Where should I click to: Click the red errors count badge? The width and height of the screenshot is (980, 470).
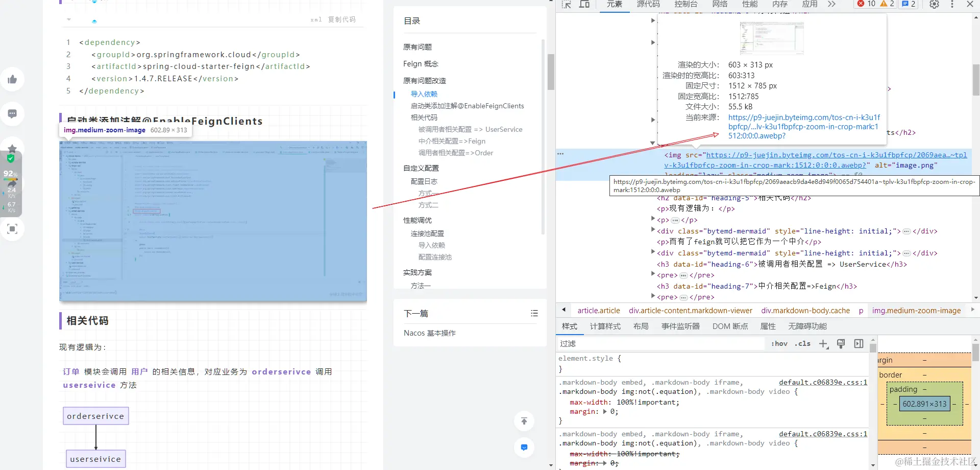click(x=866, y=4)
